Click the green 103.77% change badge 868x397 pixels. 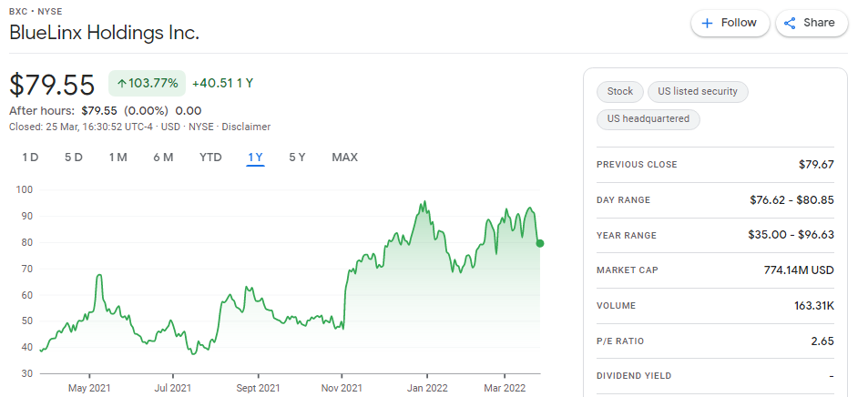coord(148,84)
